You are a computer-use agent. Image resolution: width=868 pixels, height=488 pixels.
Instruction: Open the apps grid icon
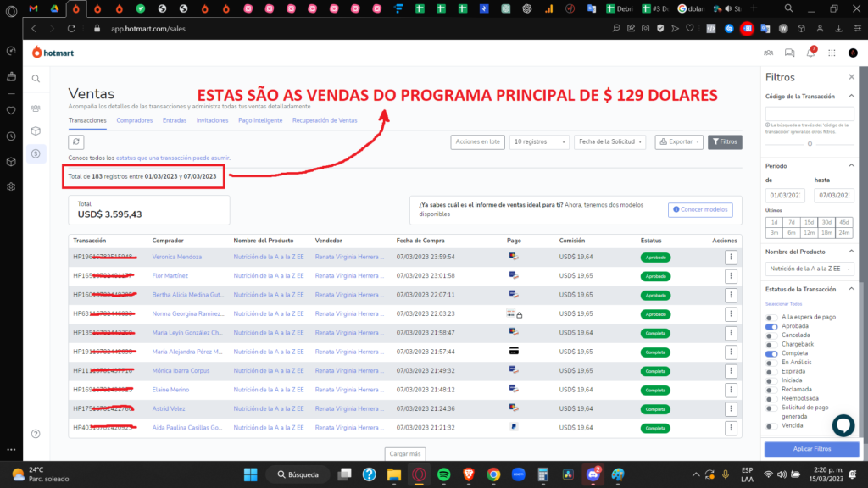click(832, 53)
